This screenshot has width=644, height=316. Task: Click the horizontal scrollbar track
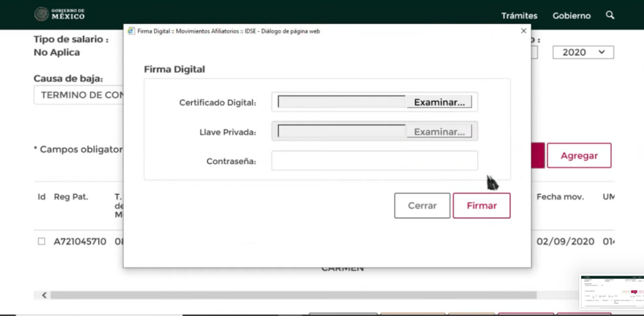pos(293,295)
